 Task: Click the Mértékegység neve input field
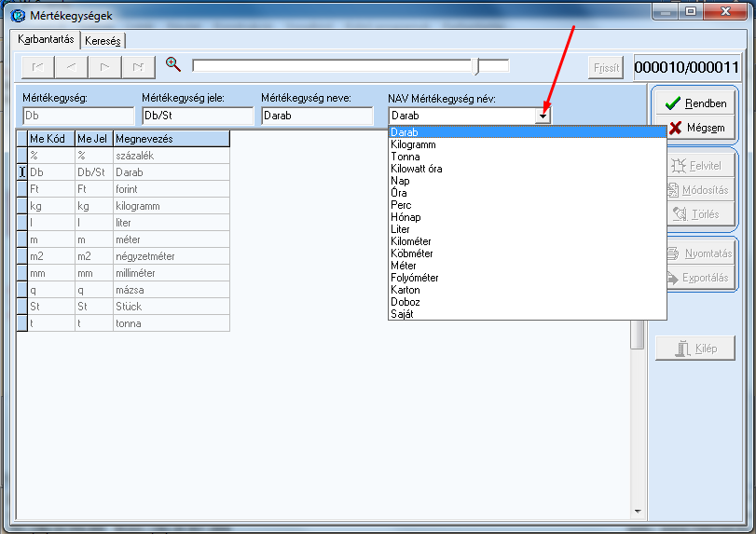click(319, 116)
